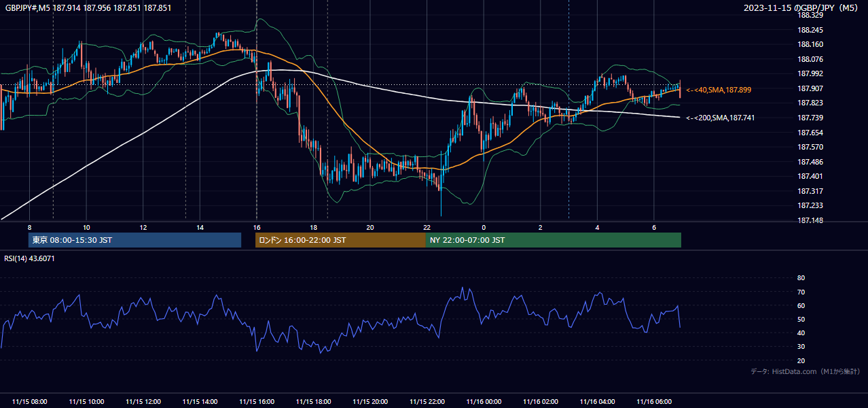Viewport: 868px width, 408px height.
Task: Click the Tokyo 08:00-15:30 JST session bar
Action: pyautogui.click(x=134, y=240)
